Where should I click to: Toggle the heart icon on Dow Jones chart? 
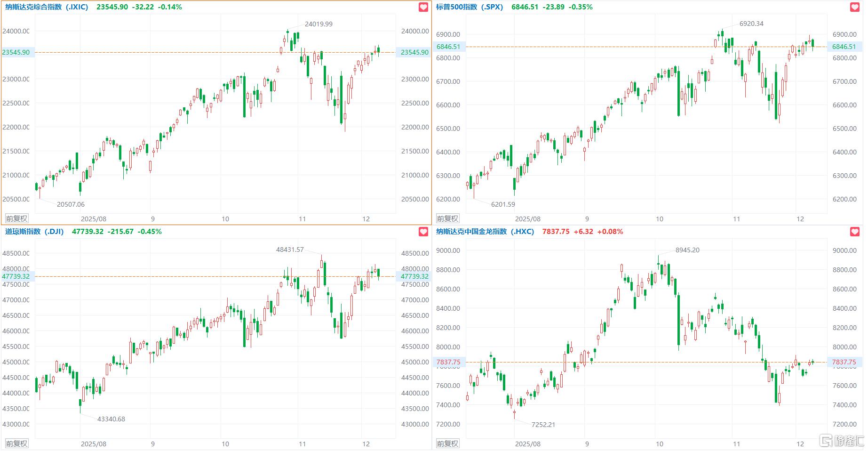[423, 232]
